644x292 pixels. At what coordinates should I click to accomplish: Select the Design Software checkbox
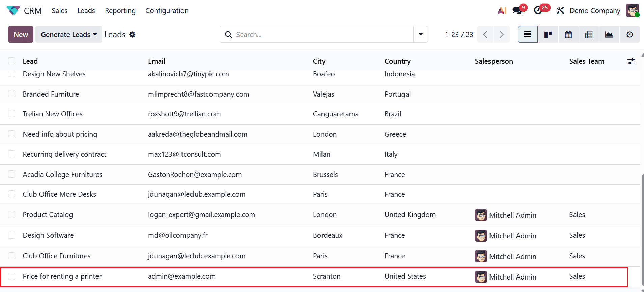pyautogui.click(x=12, y=235)
